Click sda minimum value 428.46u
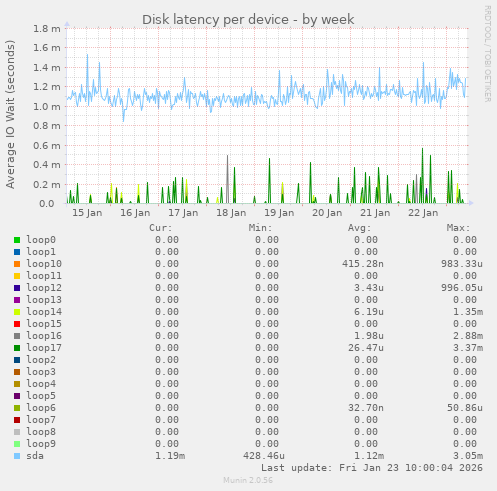497x491 pixels. 264,456
